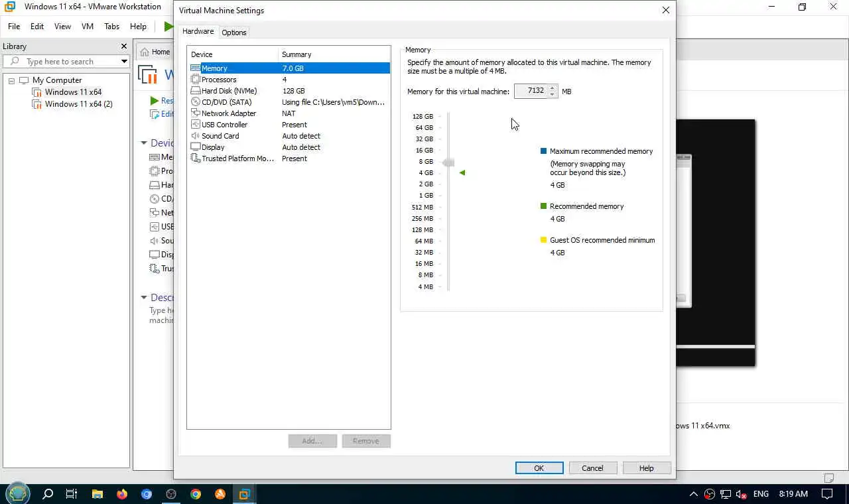Click the ENG language indicator
This screenshot has height=504, width=849.
tap(761, 494)
